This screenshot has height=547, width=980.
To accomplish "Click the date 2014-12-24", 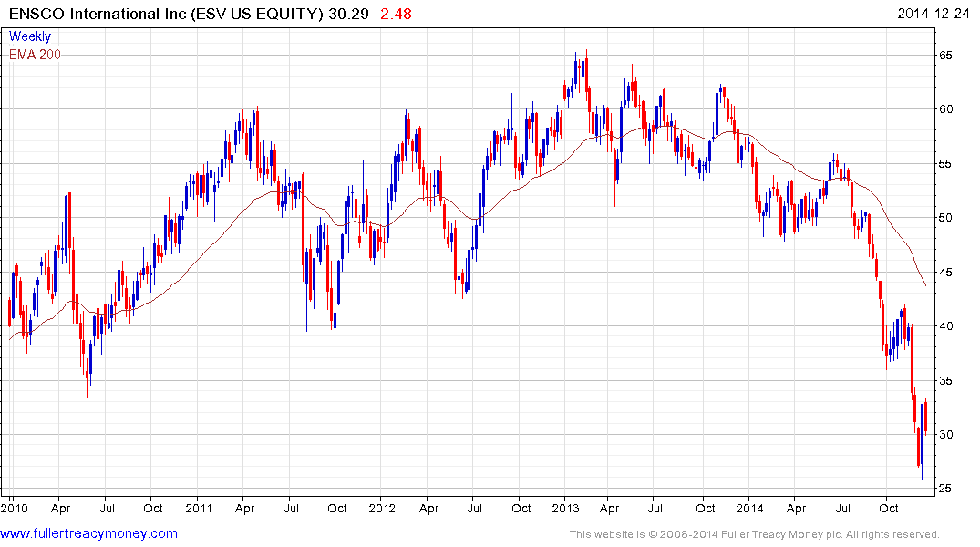I will click(934, 13).
